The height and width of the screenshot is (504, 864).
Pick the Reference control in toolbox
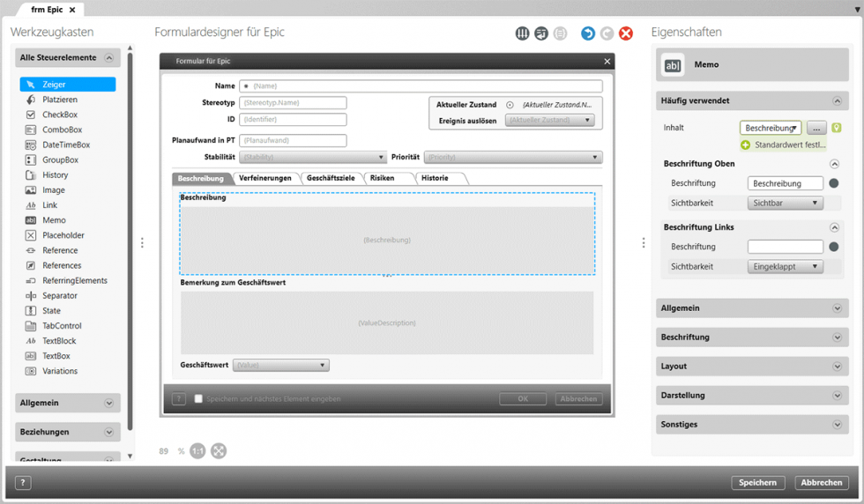point(60,250)
